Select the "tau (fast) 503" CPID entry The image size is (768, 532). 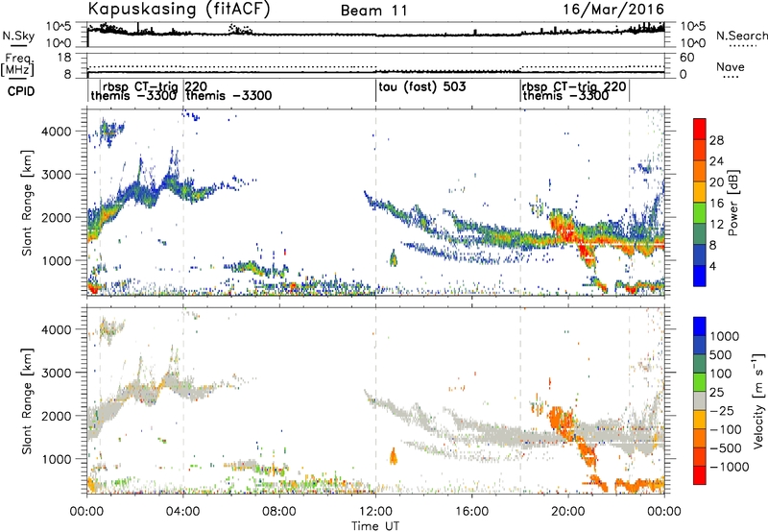coord(422,87)
